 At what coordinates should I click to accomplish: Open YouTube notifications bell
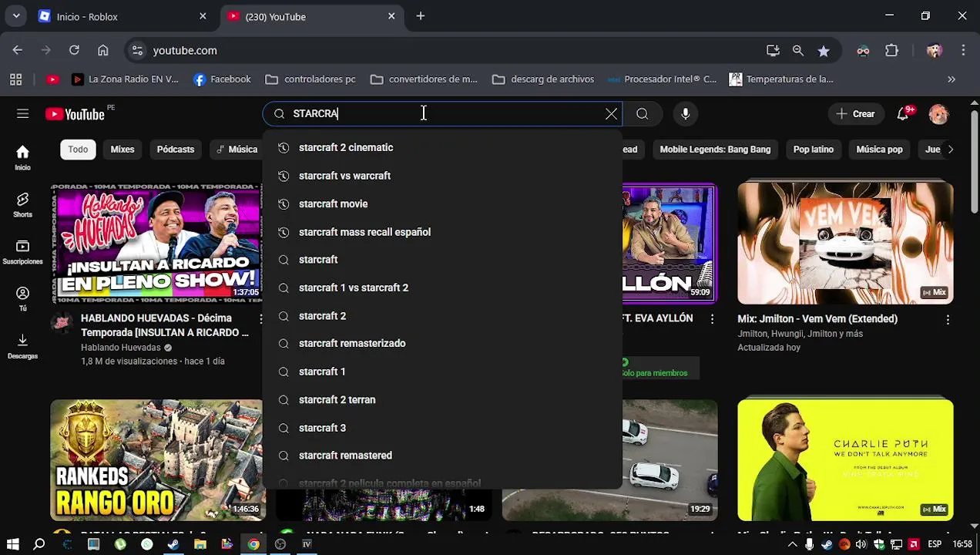pos(903,114)
